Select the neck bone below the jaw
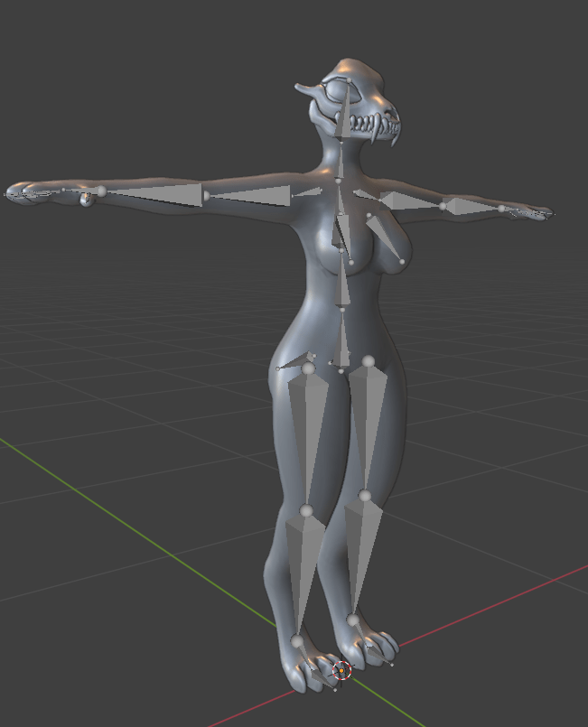The height and width of the screenshot is (727, 588). click(x=339, y=161)
